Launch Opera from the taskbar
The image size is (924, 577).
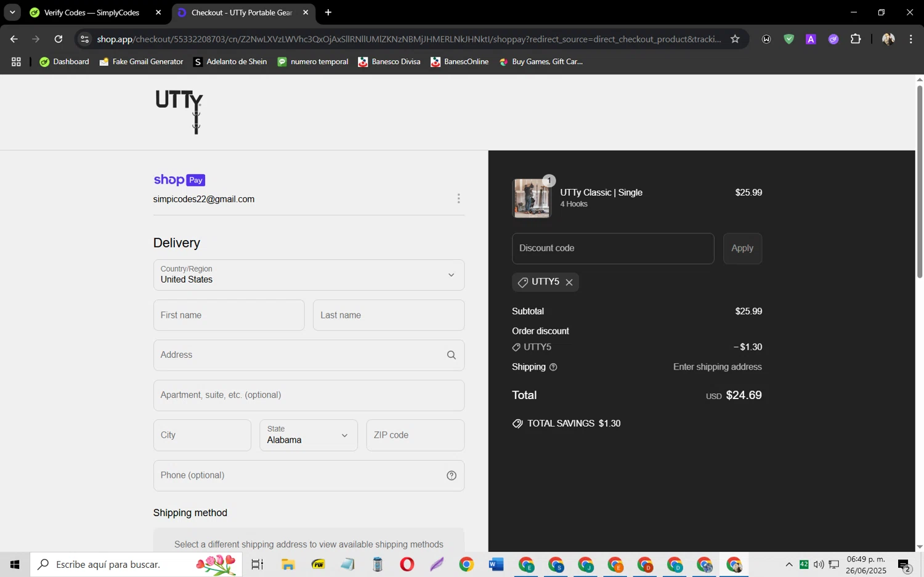pos(407,564)
